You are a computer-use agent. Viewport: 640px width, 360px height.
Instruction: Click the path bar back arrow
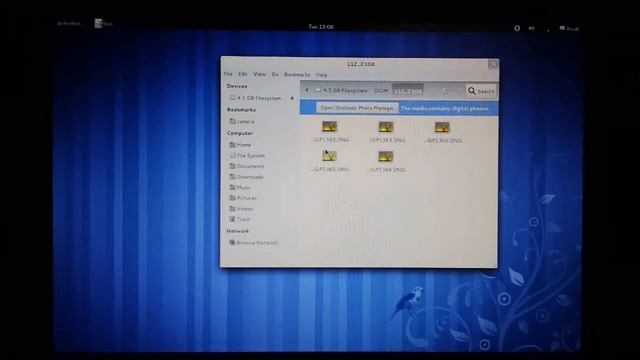(307, 90)
